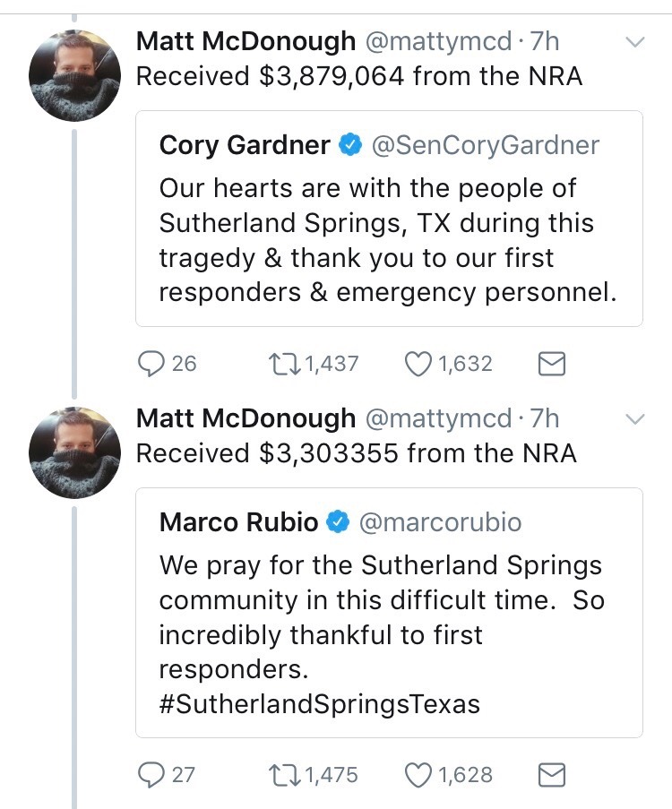Open Matt McDonough's profile from first tweet
The width and height of the screenshot is (672, 809).
(x=246, y=41)
